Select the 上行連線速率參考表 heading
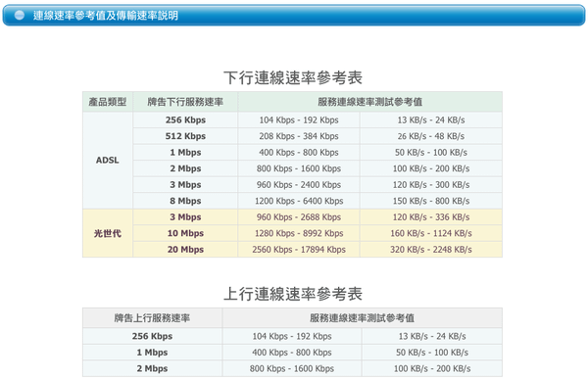588x380 pixels. click(x=293, y=294)
